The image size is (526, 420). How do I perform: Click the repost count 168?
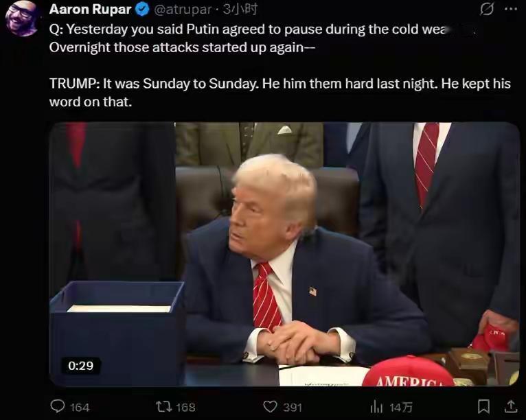[x=185, y=407]
